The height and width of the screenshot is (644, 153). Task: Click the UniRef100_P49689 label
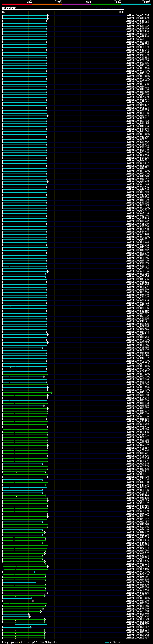pyautogui.click(x=137, y=55)
